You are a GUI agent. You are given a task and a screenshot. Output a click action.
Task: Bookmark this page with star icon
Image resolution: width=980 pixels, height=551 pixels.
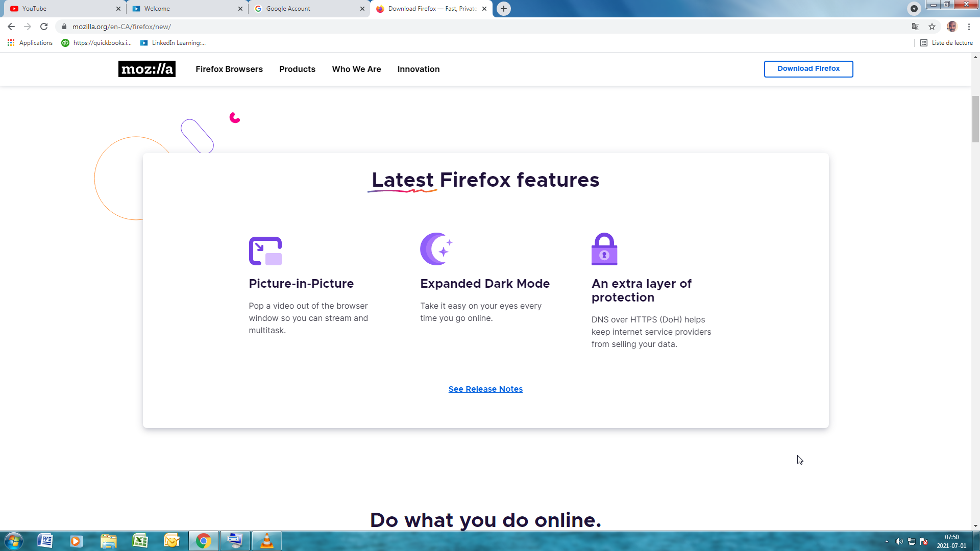point(932,27)
